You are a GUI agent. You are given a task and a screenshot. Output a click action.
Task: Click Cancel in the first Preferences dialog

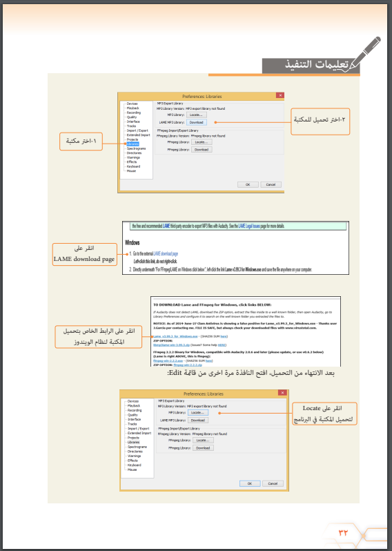point(271,184)
